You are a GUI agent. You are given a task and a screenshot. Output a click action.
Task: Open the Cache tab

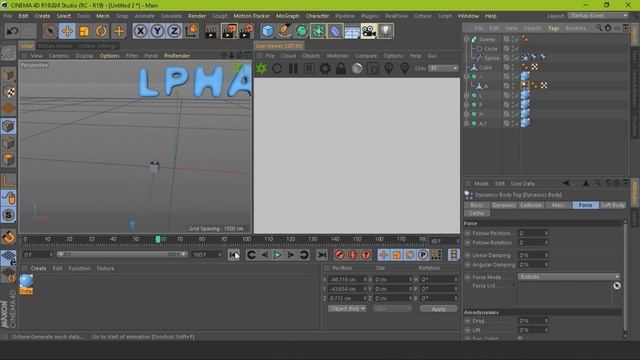(477, 213)
